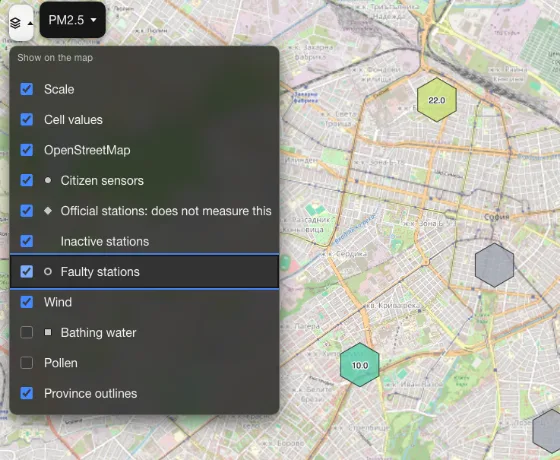Image resolution: width=560 pixels, height=460 pixels.
Task: Click the Scale label text
Action: tap(59, 89)
